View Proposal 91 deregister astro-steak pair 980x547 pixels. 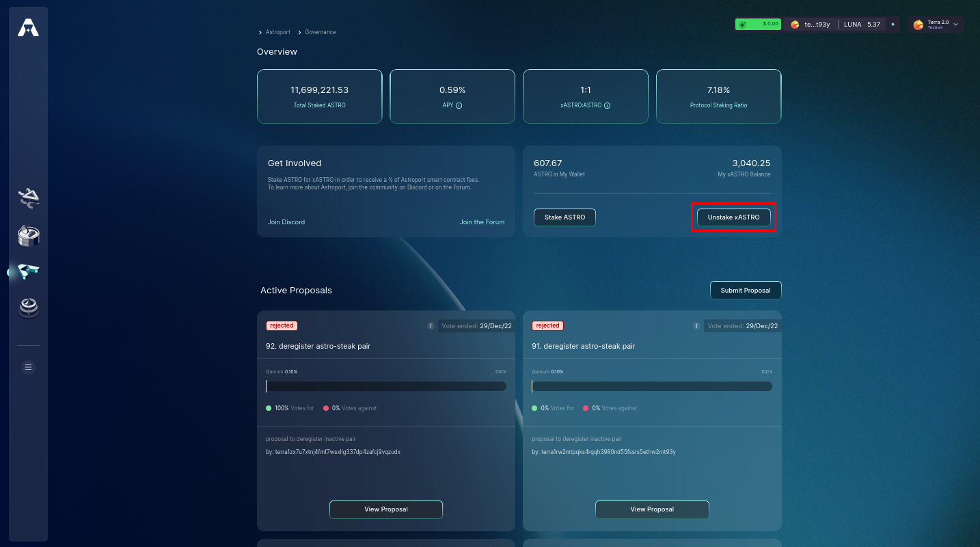coord(652,509)
